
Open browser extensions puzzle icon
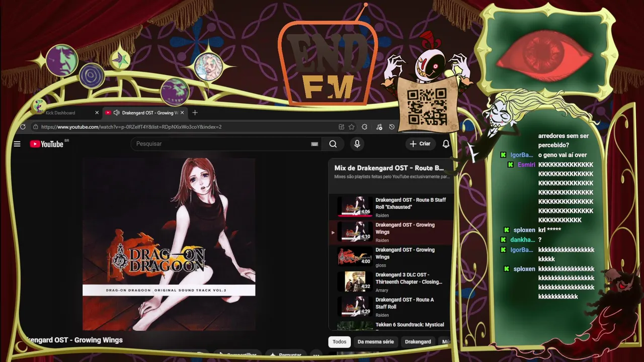364,127
